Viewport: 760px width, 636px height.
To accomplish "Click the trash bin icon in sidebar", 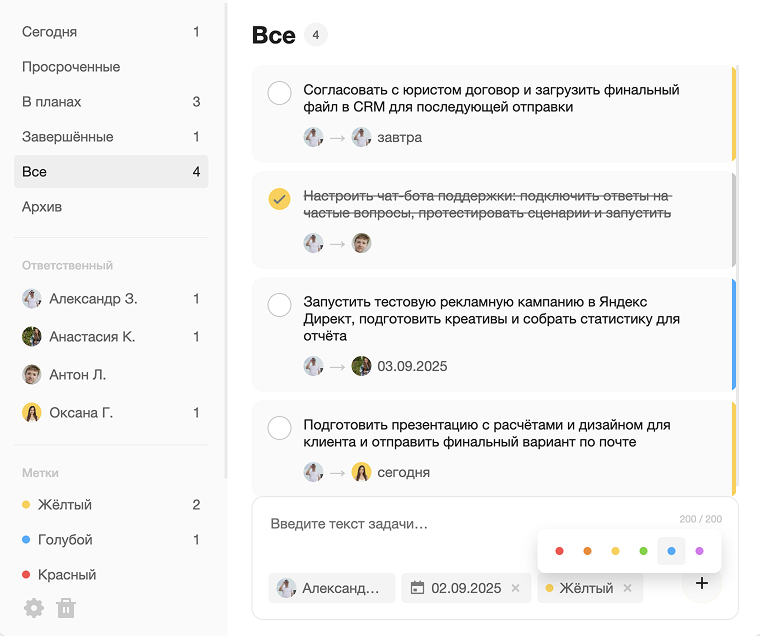I will tap(66, 607).
